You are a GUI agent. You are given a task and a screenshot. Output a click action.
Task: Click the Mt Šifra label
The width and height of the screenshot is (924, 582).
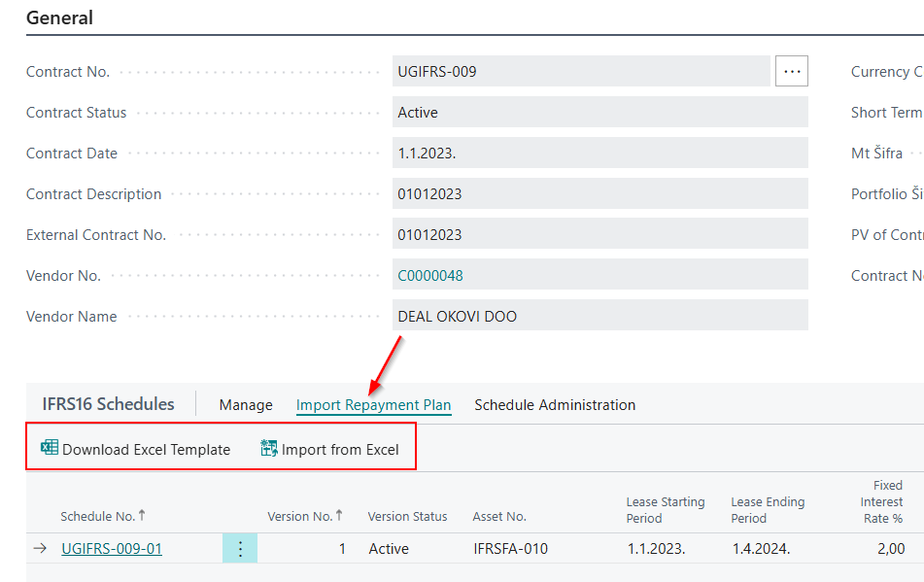876,154
